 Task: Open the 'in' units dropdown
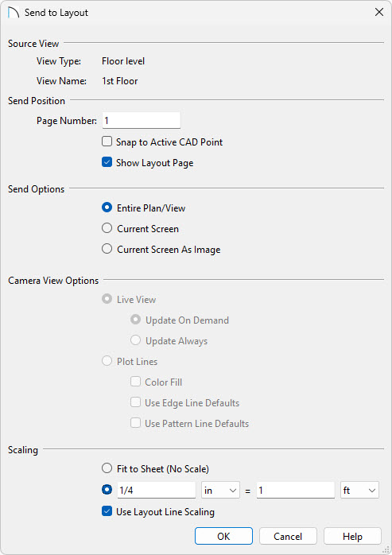click(x=220, y=491)
